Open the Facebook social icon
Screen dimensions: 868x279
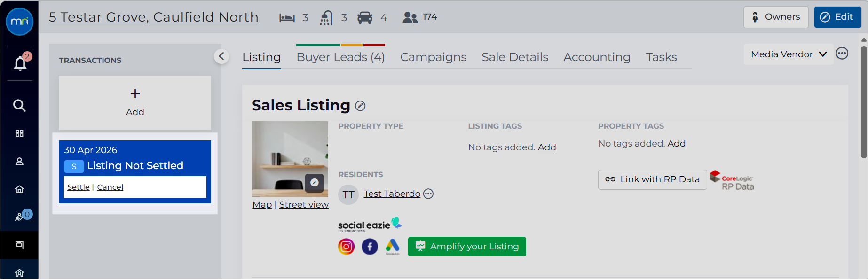pos(370,247)
